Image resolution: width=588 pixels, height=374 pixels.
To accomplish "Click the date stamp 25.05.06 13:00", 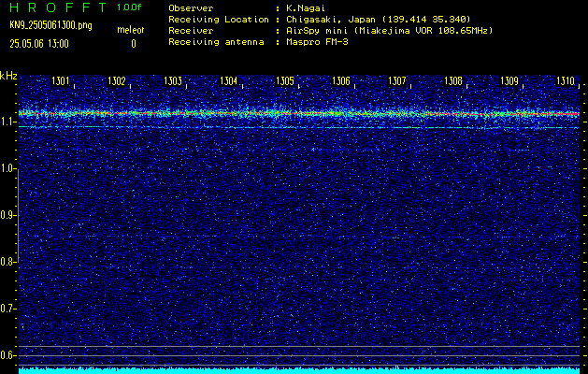I will pyautogui.click(x=39, y=44).
